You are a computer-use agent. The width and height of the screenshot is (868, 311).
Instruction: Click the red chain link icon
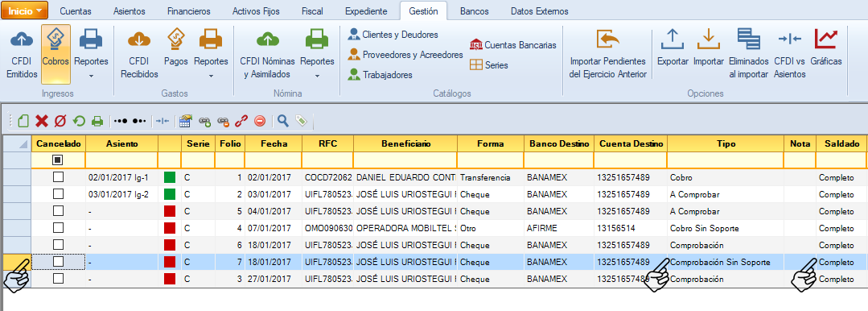[x=241, y=121]
